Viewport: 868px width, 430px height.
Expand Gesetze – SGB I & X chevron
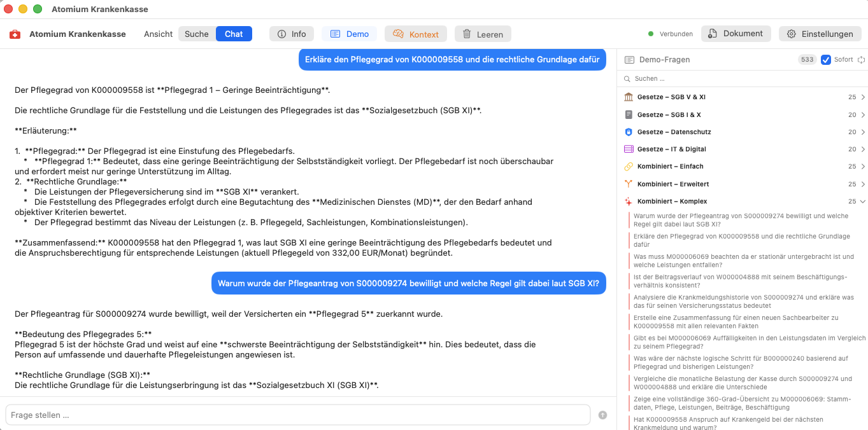pos(863,114)
